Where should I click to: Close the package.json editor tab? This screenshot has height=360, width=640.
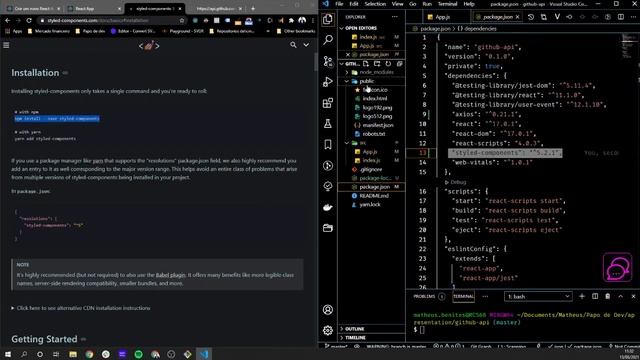pyautogui.click(x=518, y=17)
